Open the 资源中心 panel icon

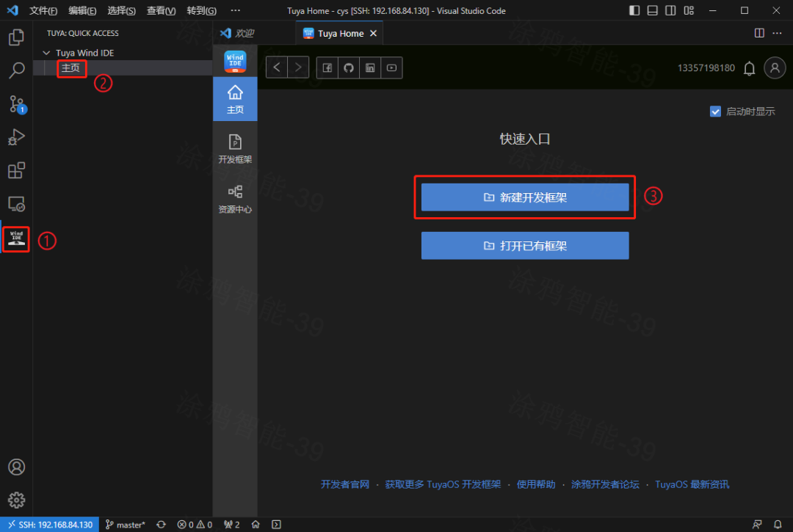point(235,197)
